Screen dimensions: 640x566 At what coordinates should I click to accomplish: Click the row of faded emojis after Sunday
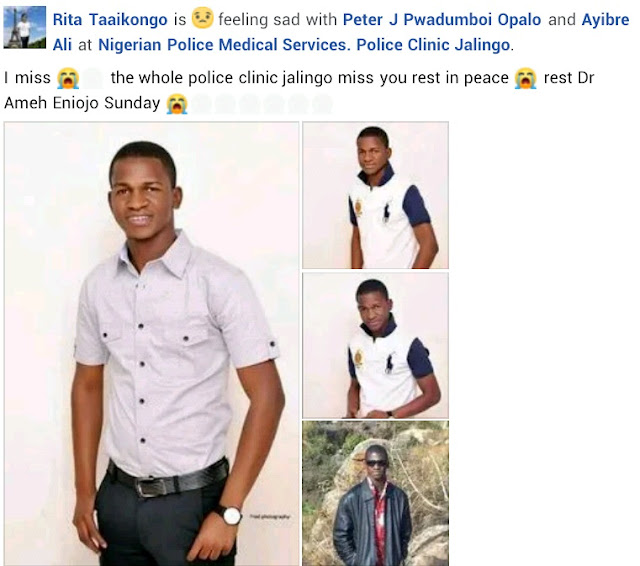[262, 104]
